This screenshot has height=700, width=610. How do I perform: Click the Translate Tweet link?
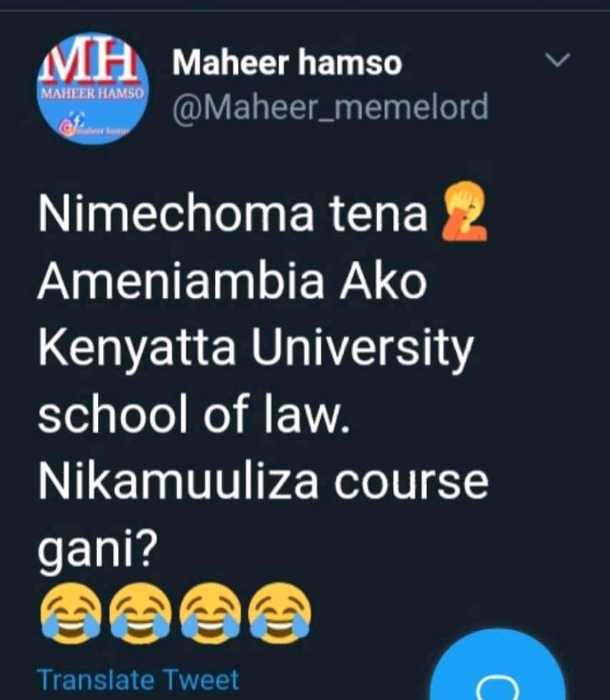point(138,679)
